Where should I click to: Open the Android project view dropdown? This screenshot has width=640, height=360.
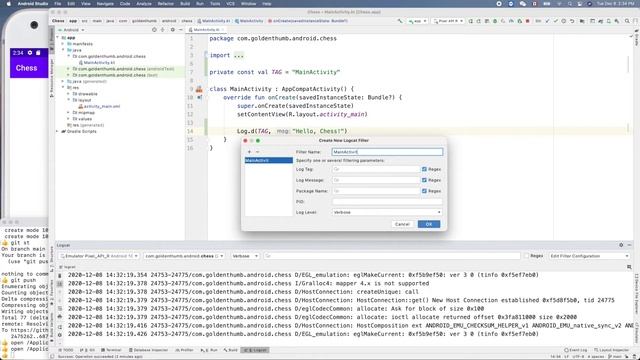[71, 30]
